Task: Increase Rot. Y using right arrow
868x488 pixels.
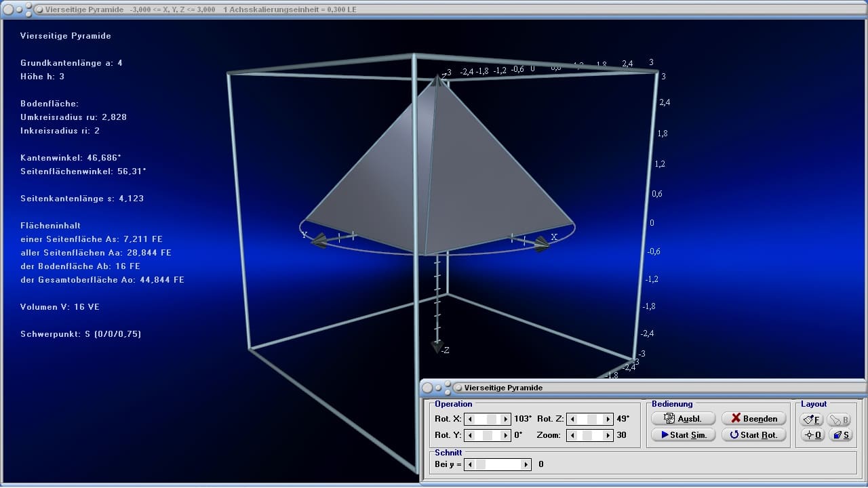Action: pos(505,435)
